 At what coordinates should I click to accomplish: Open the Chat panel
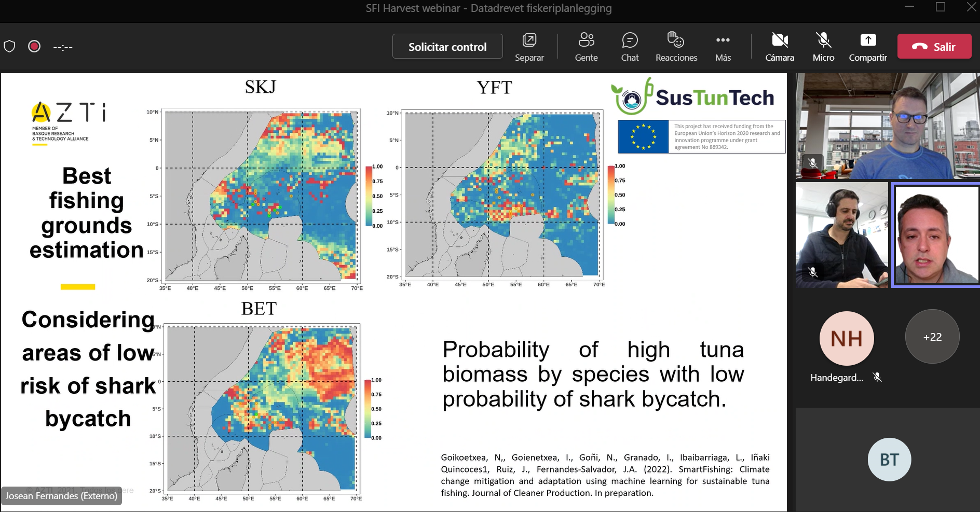point(630,47)
